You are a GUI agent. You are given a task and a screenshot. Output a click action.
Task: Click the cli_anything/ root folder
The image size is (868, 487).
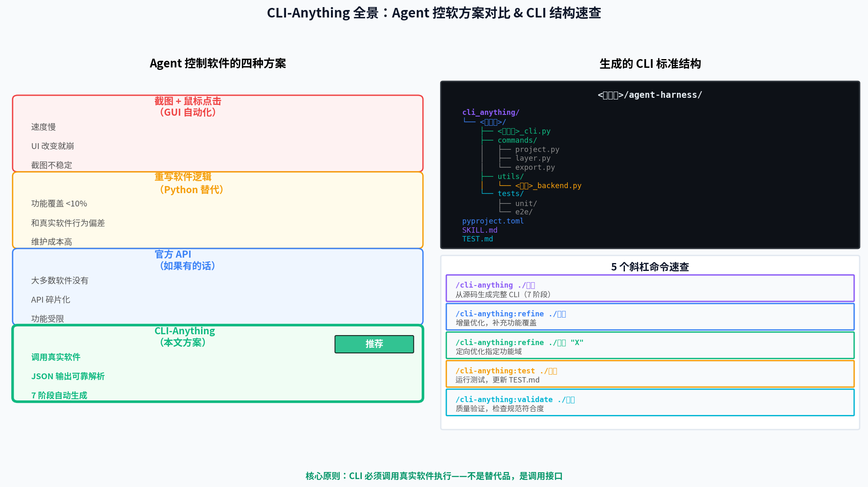pos(490,112)
